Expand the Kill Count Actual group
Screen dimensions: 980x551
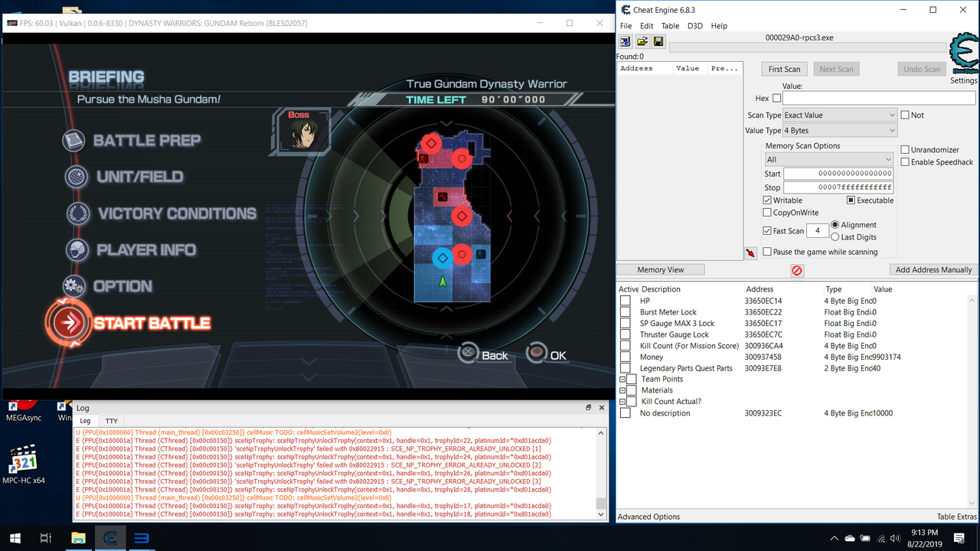(x=622, y=402)
